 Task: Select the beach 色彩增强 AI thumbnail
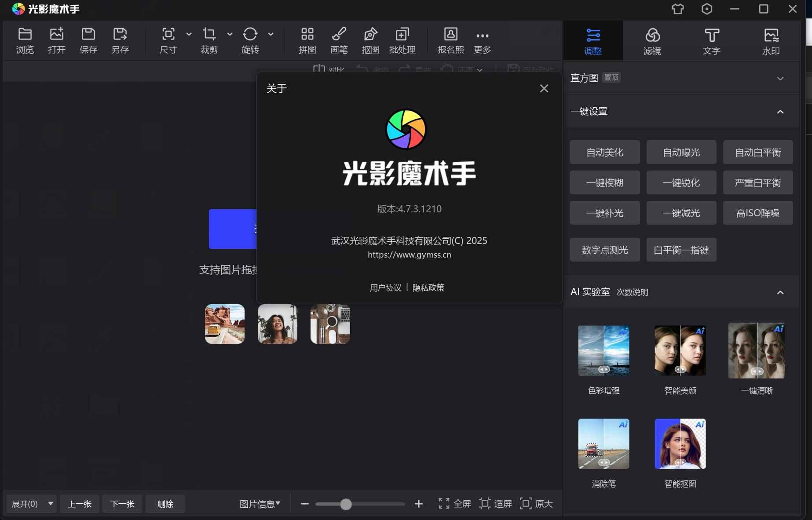click(603, 350)
